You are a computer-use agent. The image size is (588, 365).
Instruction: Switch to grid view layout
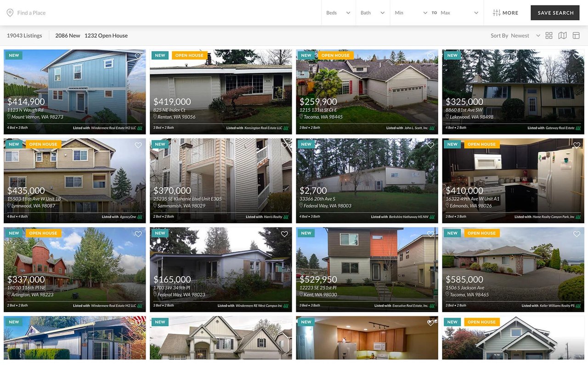548,35
